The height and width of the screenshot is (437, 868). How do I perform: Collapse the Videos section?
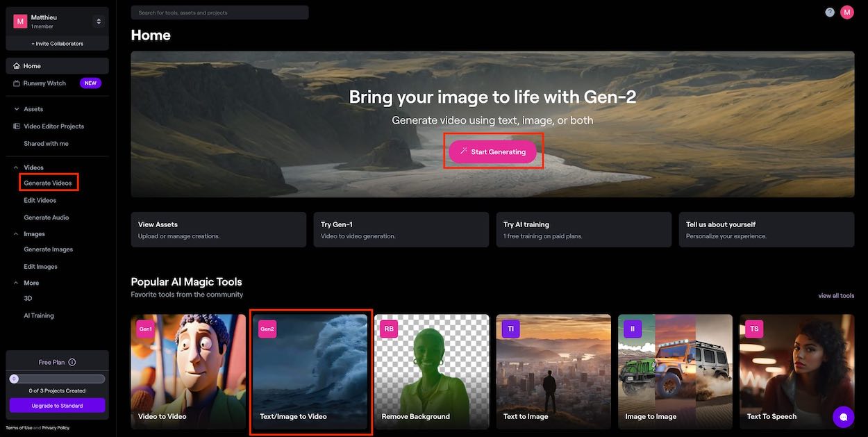pos(17,167)
